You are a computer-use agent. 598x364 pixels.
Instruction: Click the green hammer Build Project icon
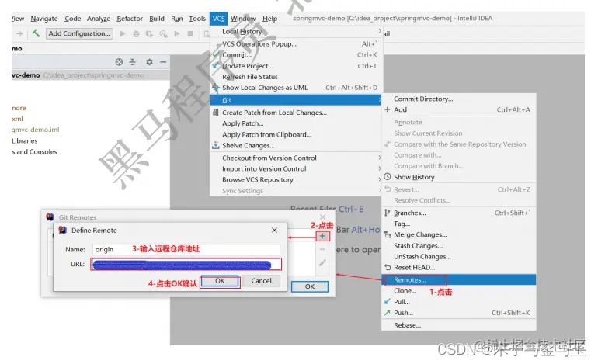click(36, 33)
